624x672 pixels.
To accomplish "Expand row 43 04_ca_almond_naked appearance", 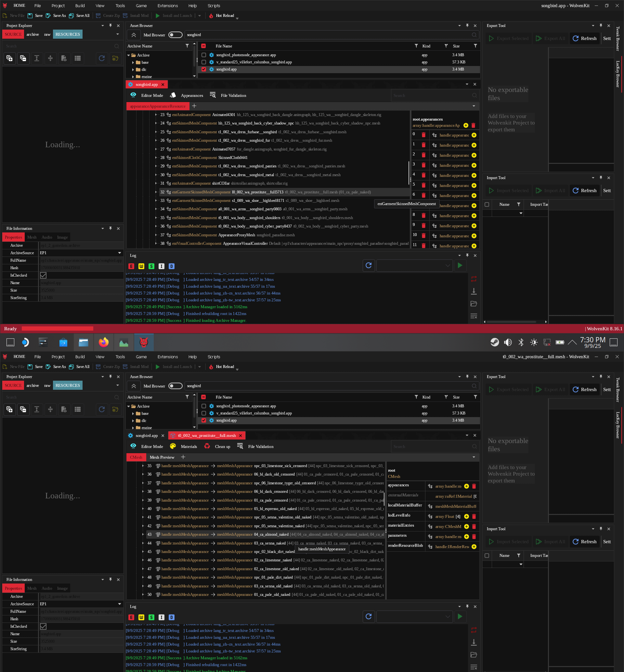I will tap(143, 534).
